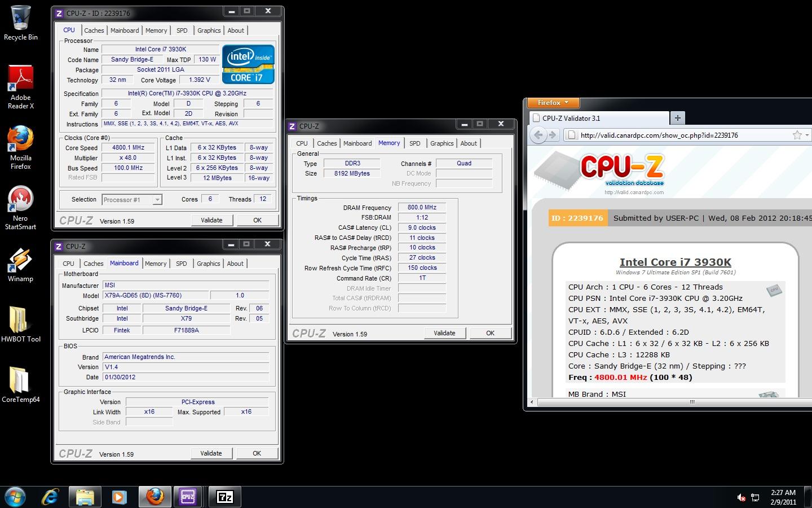Open SPD tab in CPU-Z ID window
Viewport: 812px width, 508px height.
pos(182,30)
